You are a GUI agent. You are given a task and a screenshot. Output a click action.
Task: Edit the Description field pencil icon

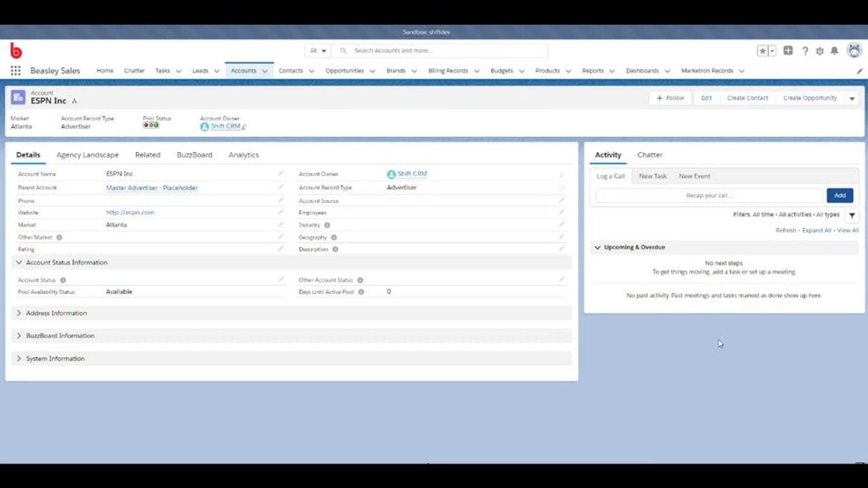pos(561,249)
